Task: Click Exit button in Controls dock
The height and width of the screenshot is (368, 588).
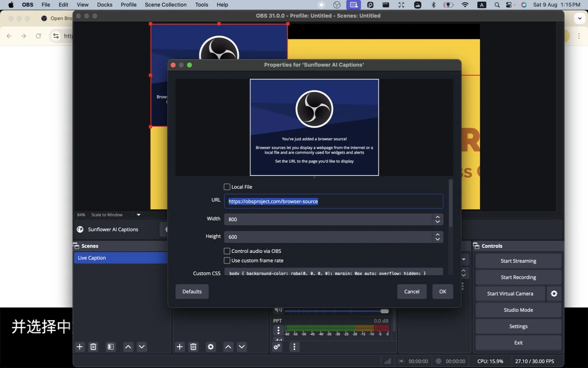Action: click(x=518, y=343)
